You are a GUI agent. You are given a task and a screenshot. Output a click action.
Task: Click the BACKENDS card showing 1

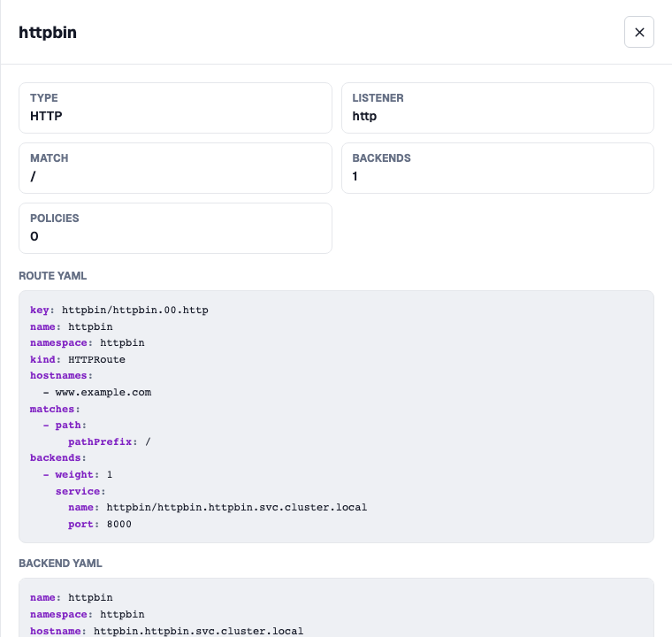(x=498, y=168)
